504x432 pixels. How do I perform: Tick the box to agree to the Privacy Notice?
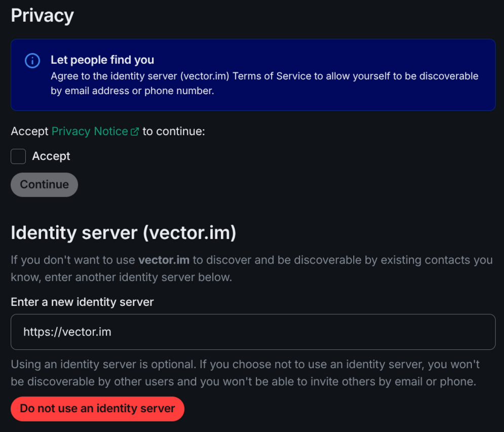tap(18, 156)
